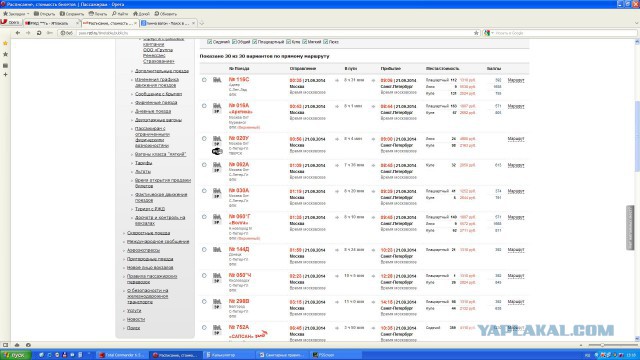640x360 pixels.
Task: Switch to the Расписание, стоимость tab
Action: (110, 23)
